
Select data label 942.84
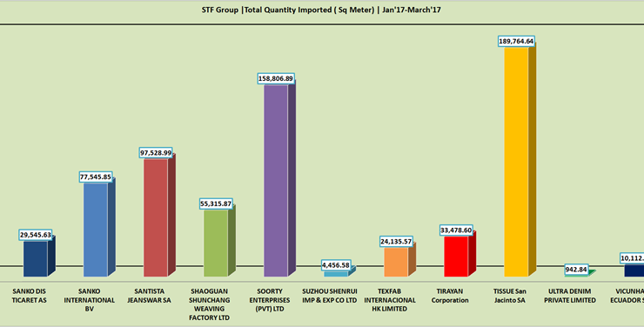tap(576, 270)
